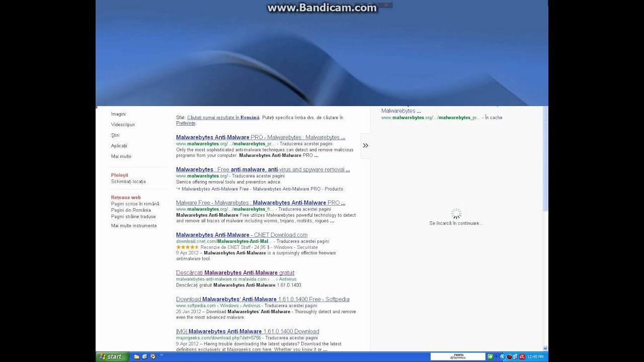Screen dimensions: 644x362
Task: Open the Nero search dropdown arrow
Action: 496,357
